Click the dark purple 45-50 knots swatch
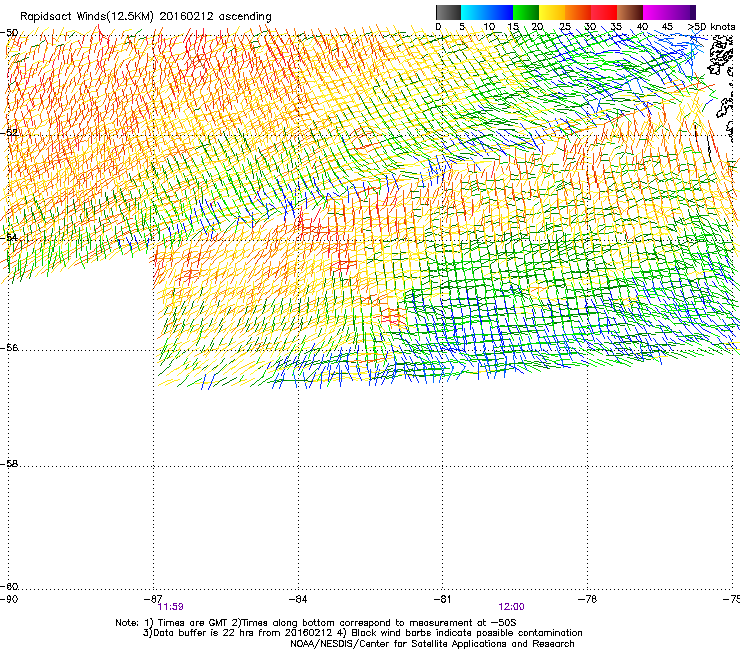This screenshot has height=650, width=740. [x=682, y=12]
